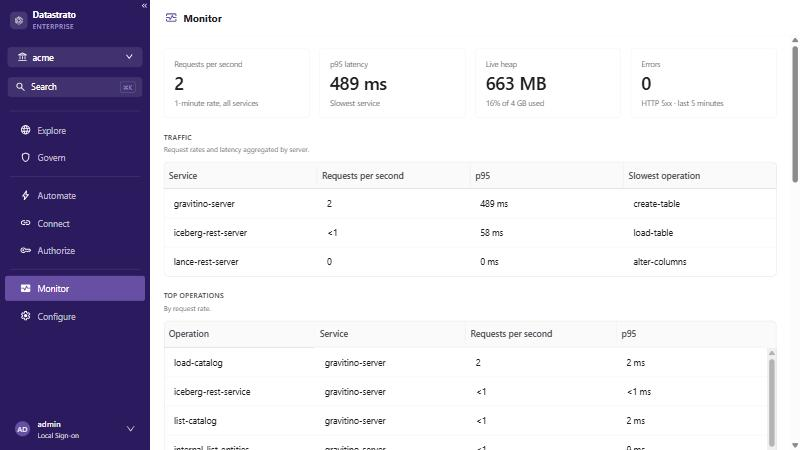Select the Configure menu item
Image resolution: width=800 pixels, height=450 pixels.
(75, 316)
